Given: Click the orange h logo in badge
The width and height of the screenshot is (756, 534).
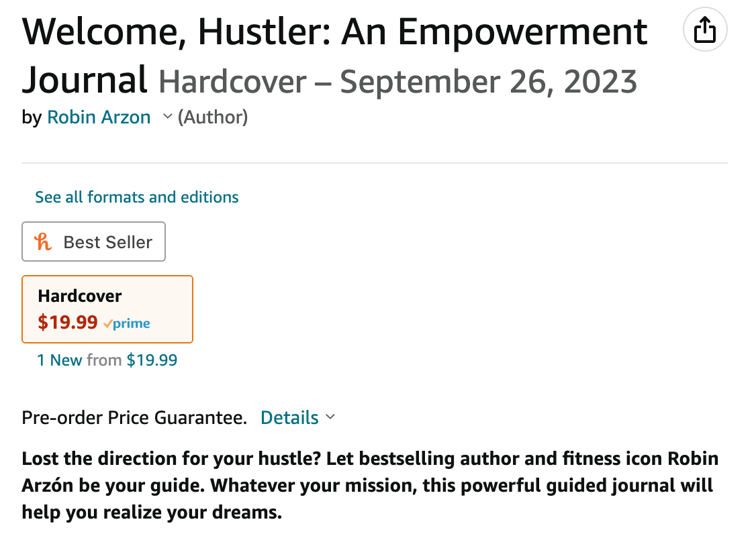Looking at the screenshot, I should click(x=43, y=242).
